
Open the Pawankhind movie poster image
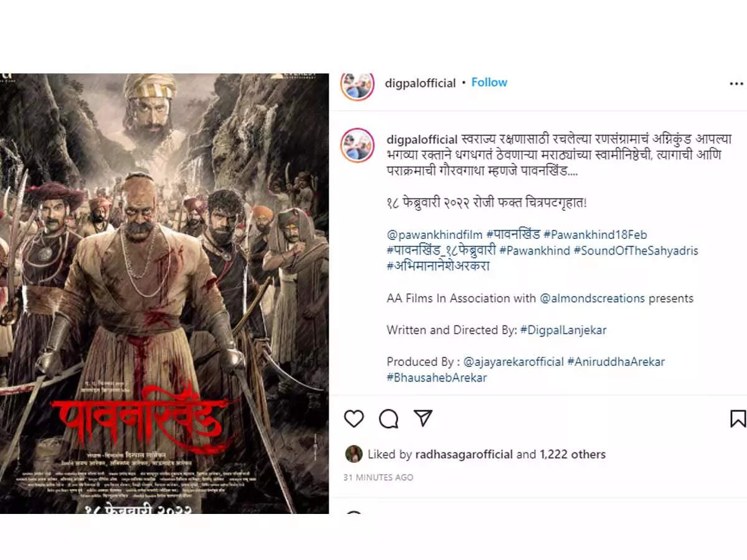(164, 294)
